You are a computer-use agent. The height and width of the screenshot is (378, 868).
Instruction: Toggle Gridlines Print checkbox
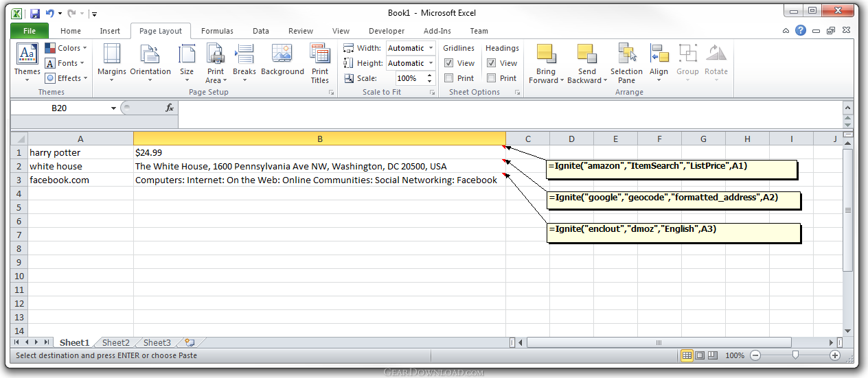(449, 78)
